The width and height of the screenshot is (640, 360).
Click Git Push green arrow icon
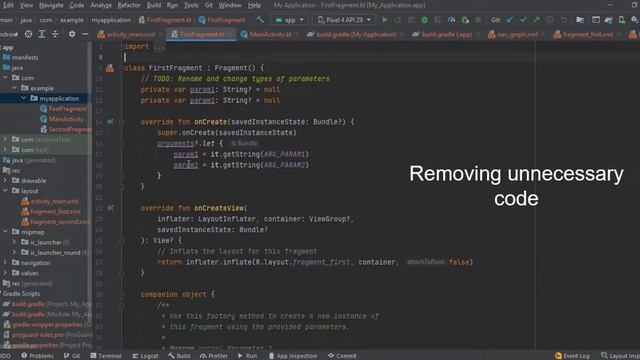coord(536,20)
